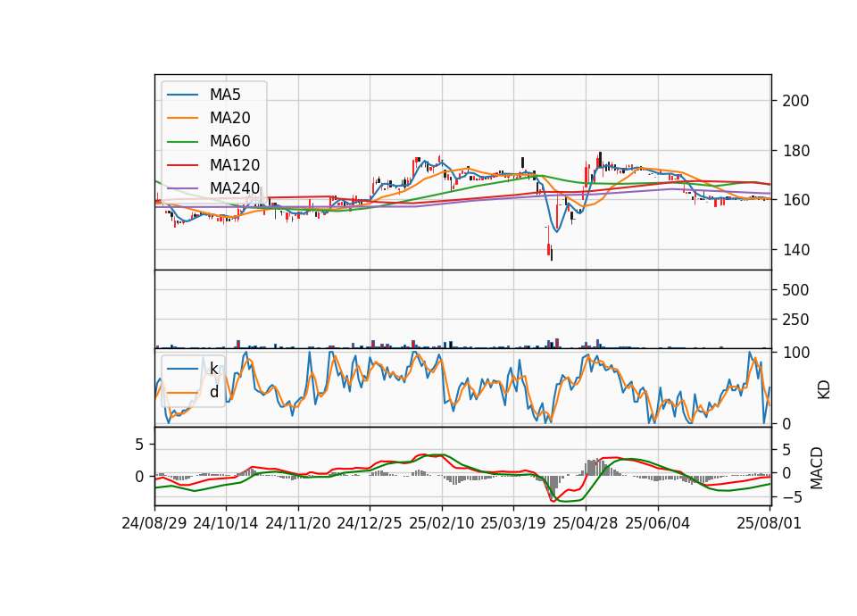Click the 500 volume axis label
Image resolution: width=857 pixels, height=616 pixels.
click(x=795, y=289)
